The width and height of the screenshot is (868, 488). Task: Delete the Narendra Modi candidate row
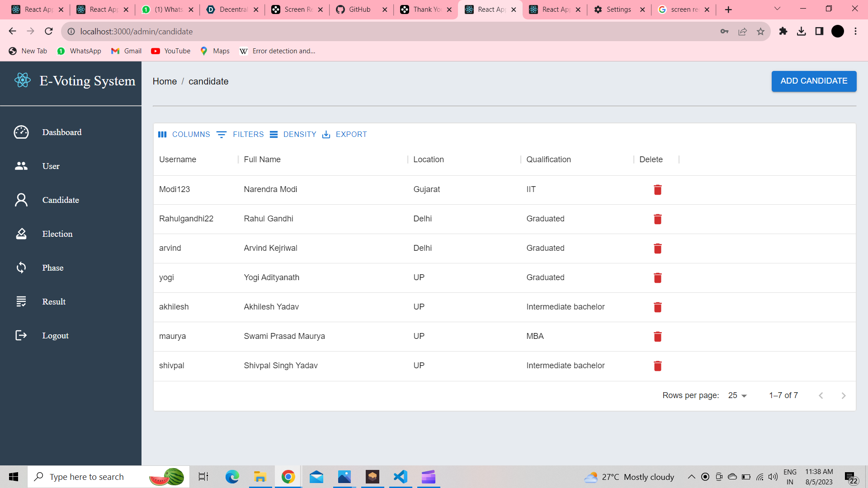pos(657,190)
